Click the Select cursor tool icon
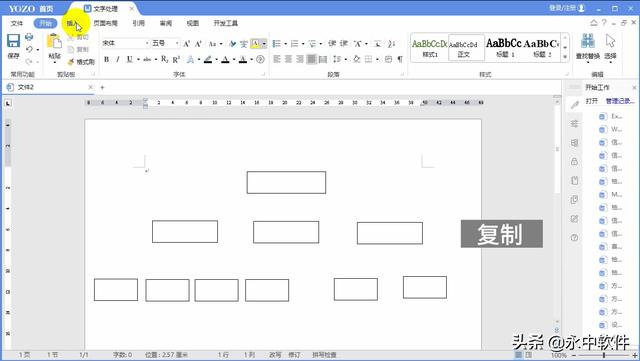This screenshot has height=361, width=640. coord(611,42)
